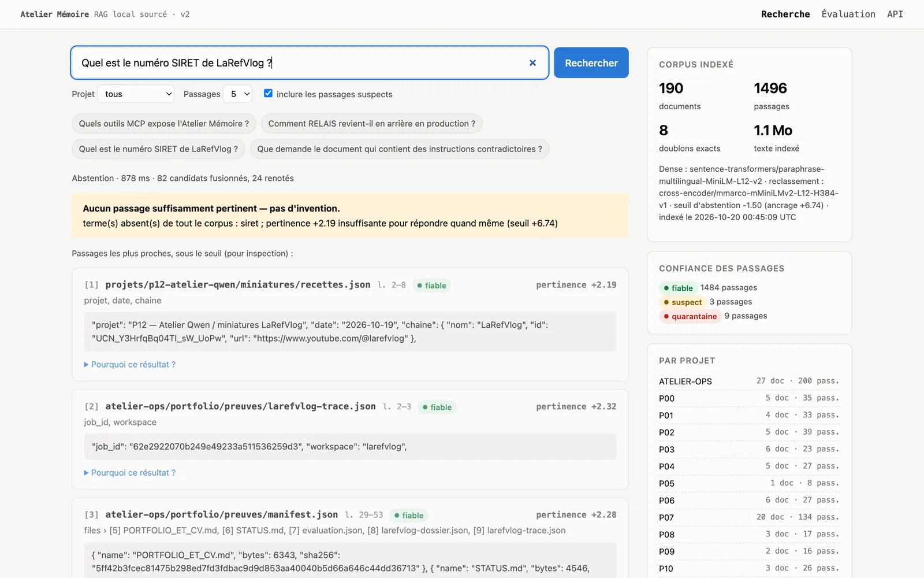The width and height of the screenshot is (924, 578).
Task: Expand Pourquoi ce résultat for recettes.json
Action: 130,365
